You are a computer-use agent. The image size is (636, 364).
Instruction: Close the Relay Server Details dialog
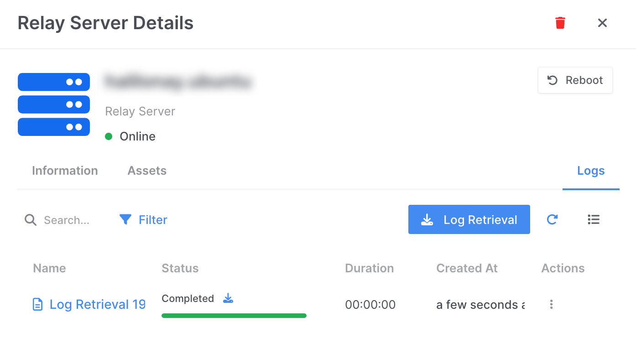click(602, 23)
